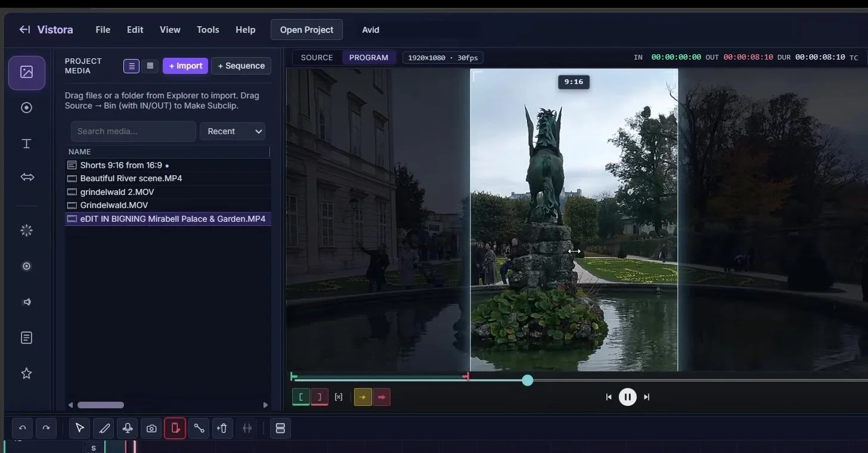Set the mark-out point with red bracket
Viewport: 868px width, 453px height.
[320, 397]
